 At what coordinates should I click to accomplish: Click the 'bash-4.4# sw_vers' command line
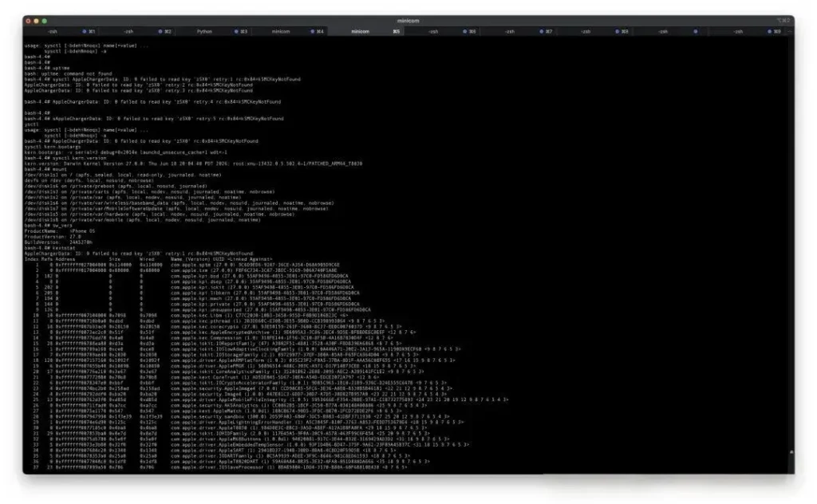(48, 226)
